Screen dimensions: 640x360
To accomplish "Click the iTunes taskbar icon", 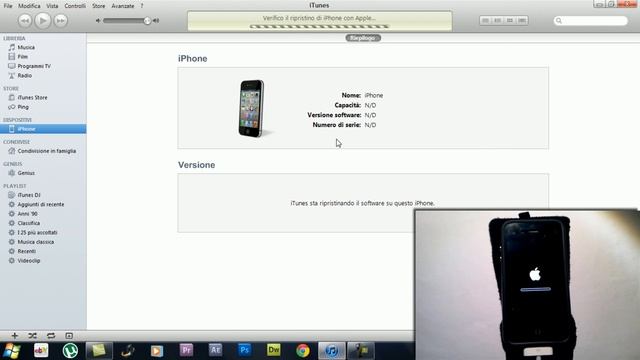I will tap(331, 351).
